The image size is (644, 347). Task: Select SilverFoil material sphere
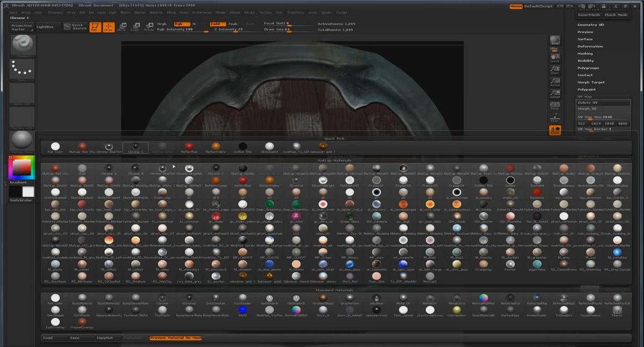[x=296, y=181]
